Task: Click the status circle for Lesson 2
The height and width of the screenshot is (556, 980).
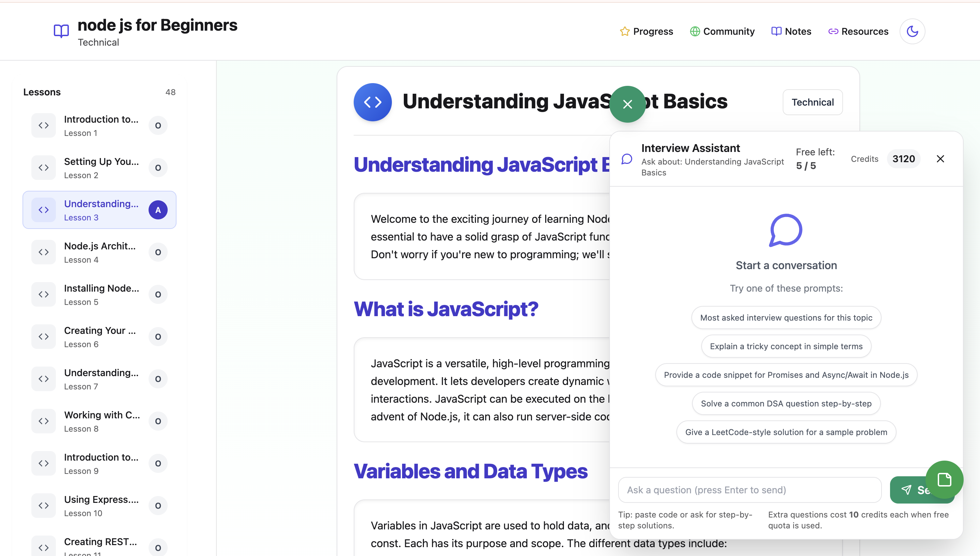Action: [x=158, y=168]
